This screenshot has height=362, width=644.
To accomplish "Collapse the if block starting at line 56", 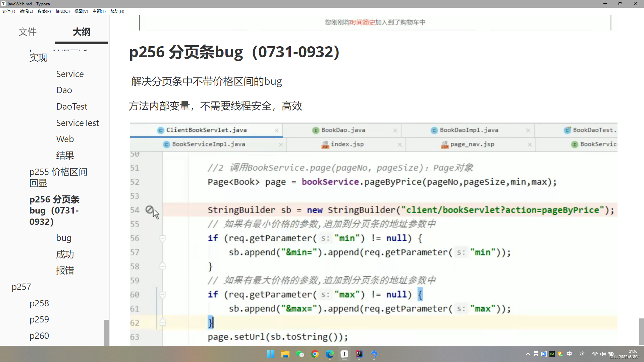I will tap(162, 238).
